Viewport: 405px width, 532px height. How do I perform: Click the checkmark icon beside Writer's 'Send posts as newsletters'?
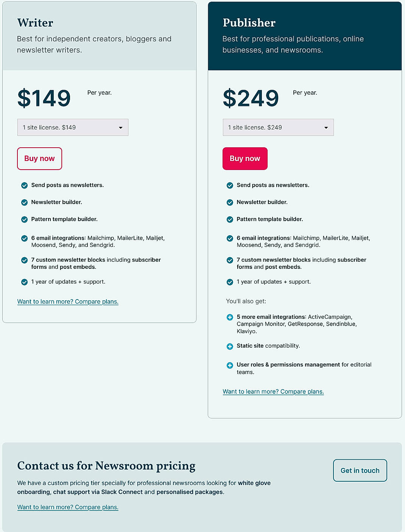tap(25, 185)
